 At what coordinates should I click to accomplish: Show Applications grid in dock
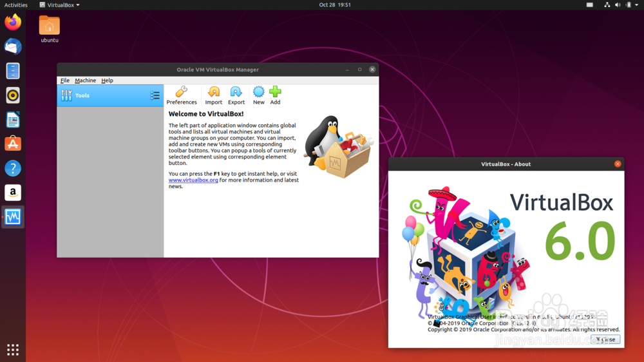pos(13,350)
